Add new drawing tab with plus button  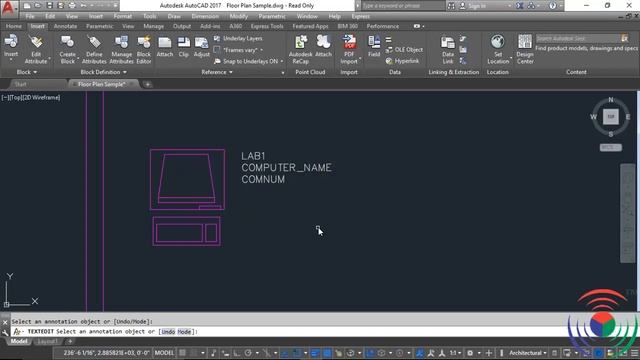pyautogui.click(x=148, y=84)
